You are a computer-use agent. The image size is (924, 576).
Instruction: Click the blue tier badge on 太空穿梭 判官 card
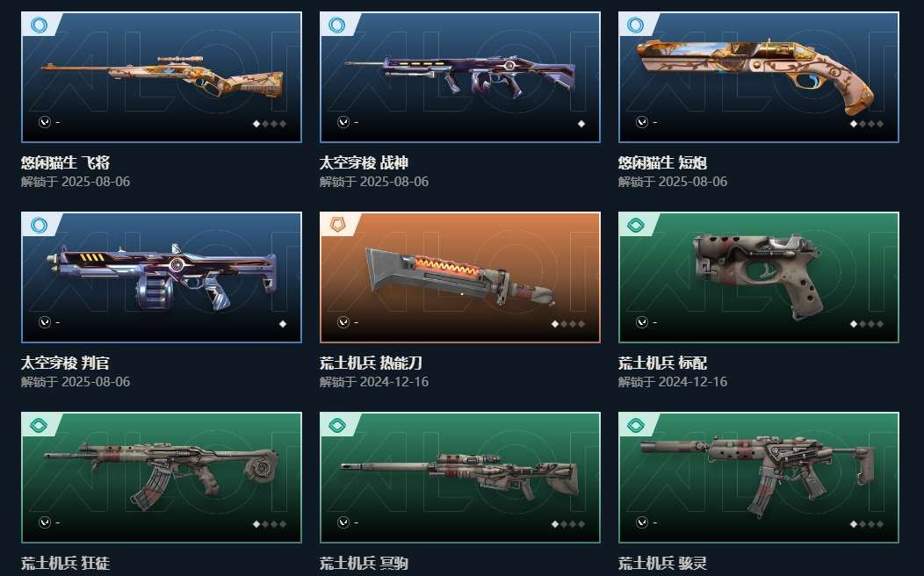tap(39, 225)
